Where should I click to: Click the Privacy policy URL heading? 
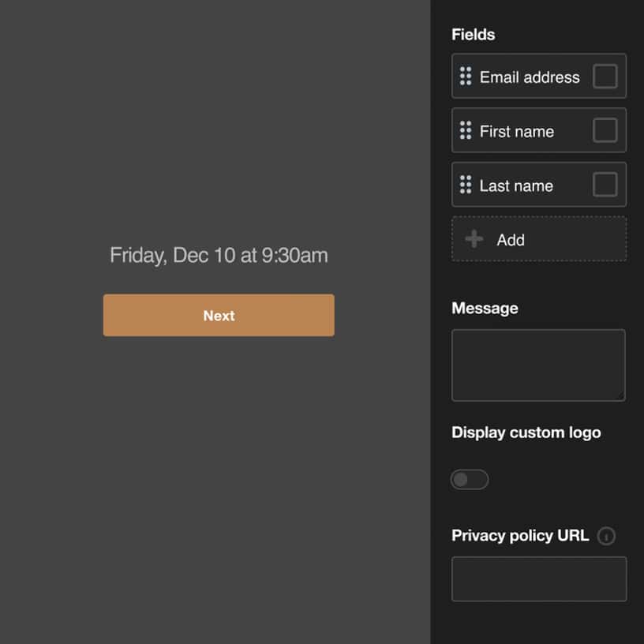click(520, 536)
